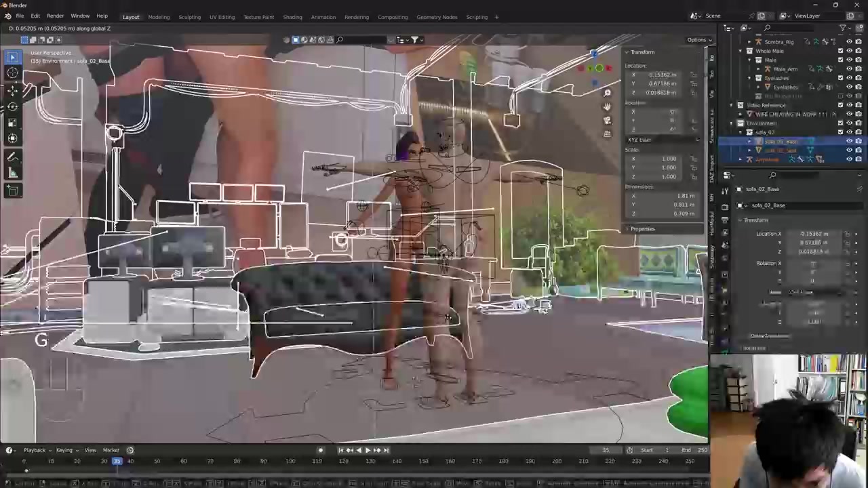The width and height of the screenshot is (868, 488).
Task: Select the Measure tool
Action: coord(13,173)
